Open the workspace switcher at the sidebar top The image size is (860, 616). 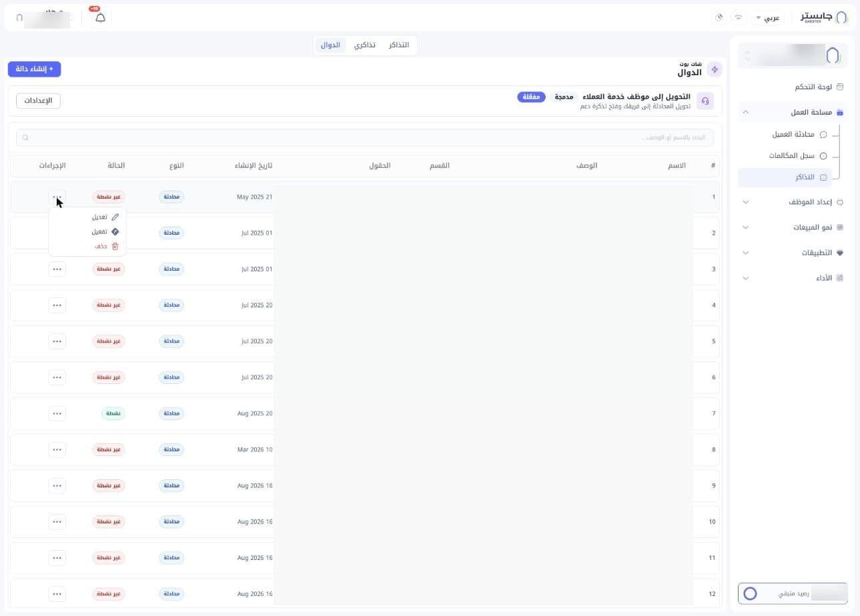793,55
